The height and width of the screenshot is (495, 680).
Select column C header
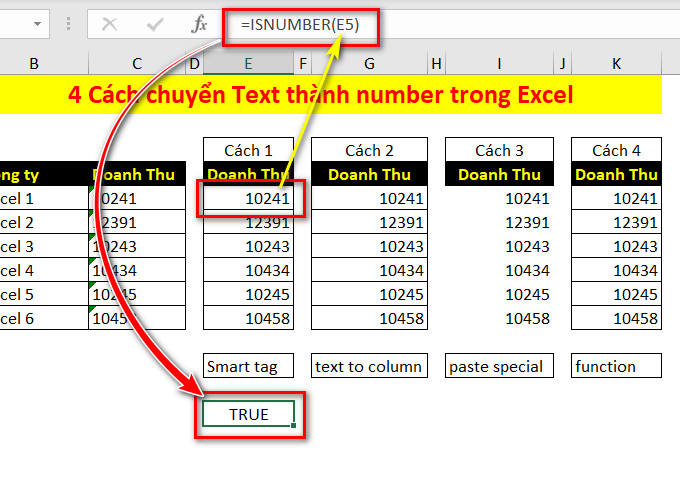(x=137, y=64)
